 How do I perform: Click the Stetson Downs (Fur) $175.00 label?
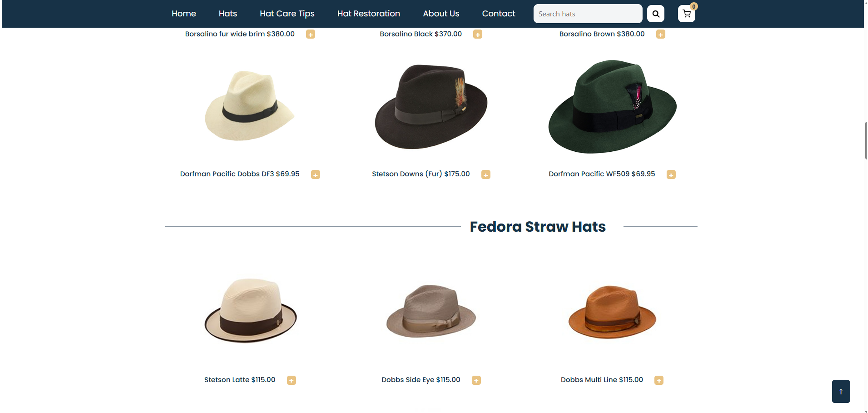click(421, 174)
